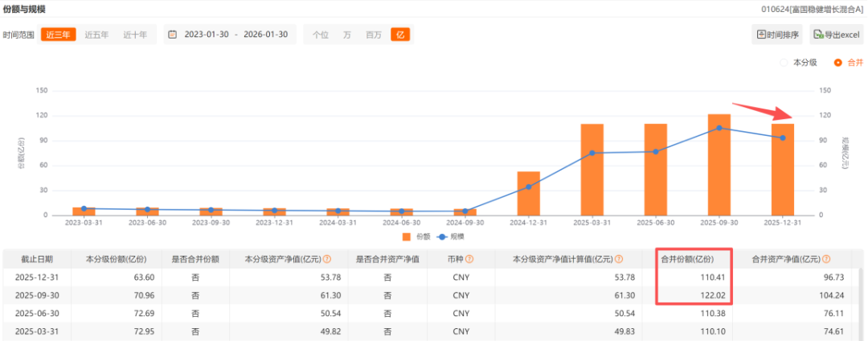Viewport: 868px width, 341px height.
Task: Click the 2025-12-31 orange share bar
Action: click(783, 170)
